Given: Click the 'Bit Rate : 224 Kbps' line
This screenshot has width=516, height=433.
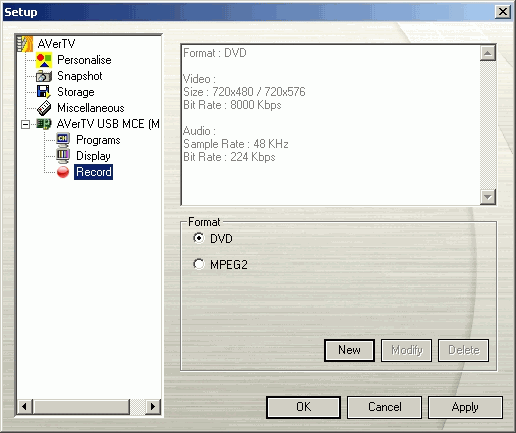Looking at the screenshot, I should tap(229, 157).
